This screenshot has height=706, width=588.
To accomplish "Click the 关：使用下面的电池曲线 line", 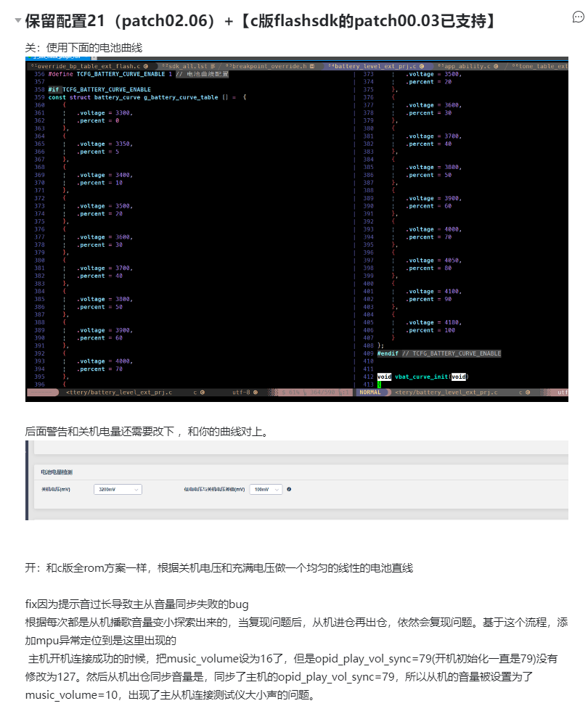I will pos(83,48).
